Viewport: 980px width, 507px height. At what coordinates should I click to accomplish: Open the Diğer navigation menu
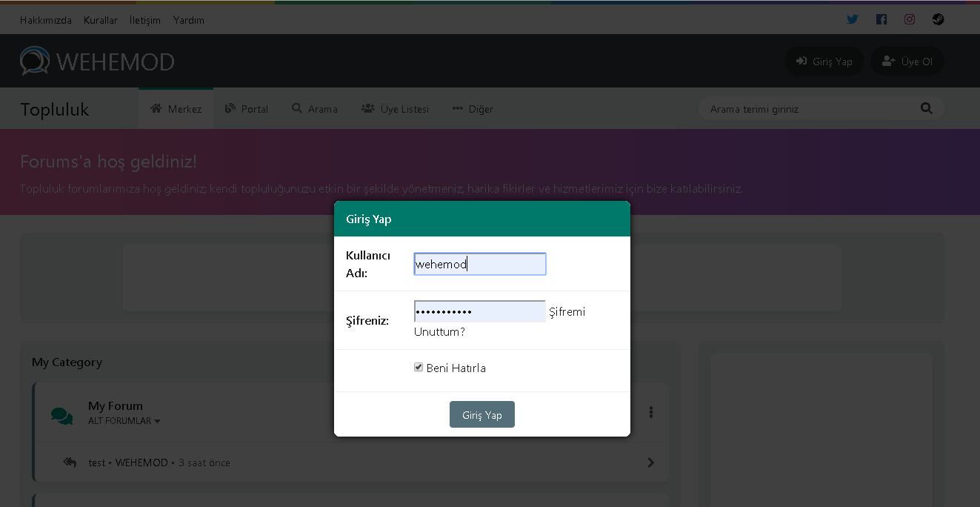click(x=473, y=109)
